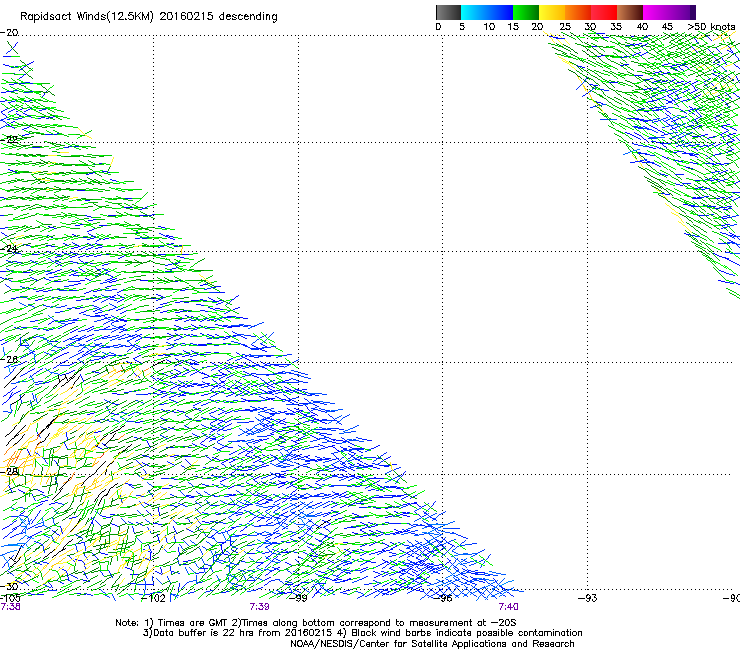Click the brown 35-40 knots color band
The image size is (740, 650).
click(x=630, y=12)
